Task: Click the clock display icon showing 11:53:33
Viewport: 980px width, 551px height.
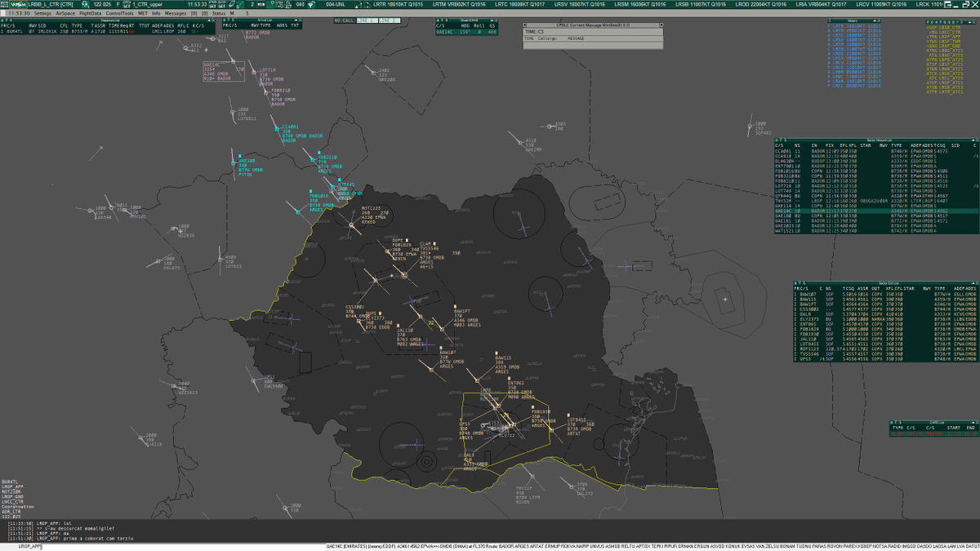Action: (197, 4)
